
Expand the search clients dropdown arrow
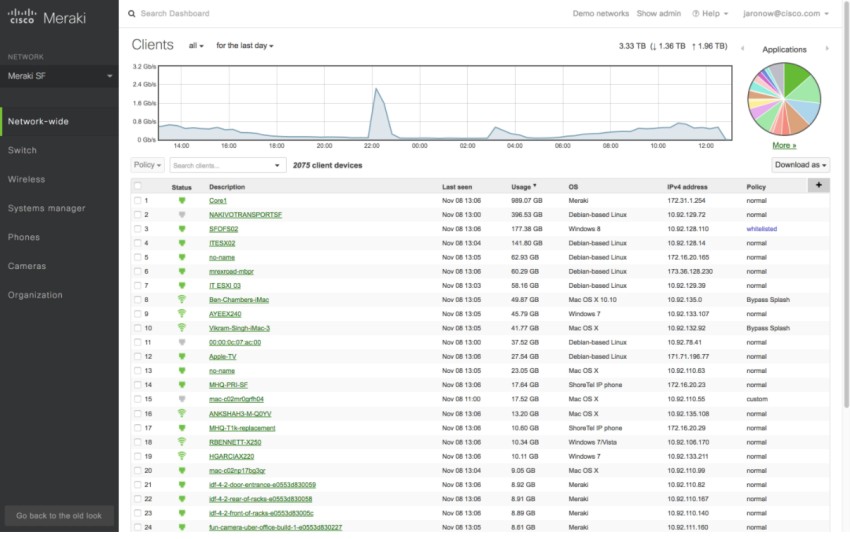[277, 165]
